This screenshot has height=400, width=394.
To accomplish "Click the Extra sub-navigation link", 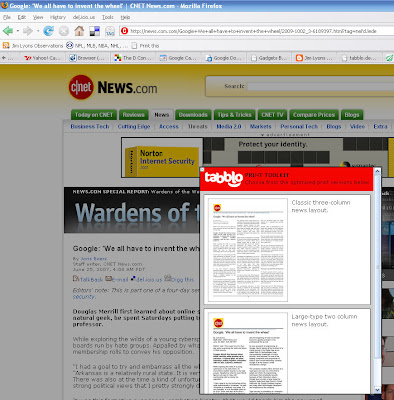I will point(380,126).
